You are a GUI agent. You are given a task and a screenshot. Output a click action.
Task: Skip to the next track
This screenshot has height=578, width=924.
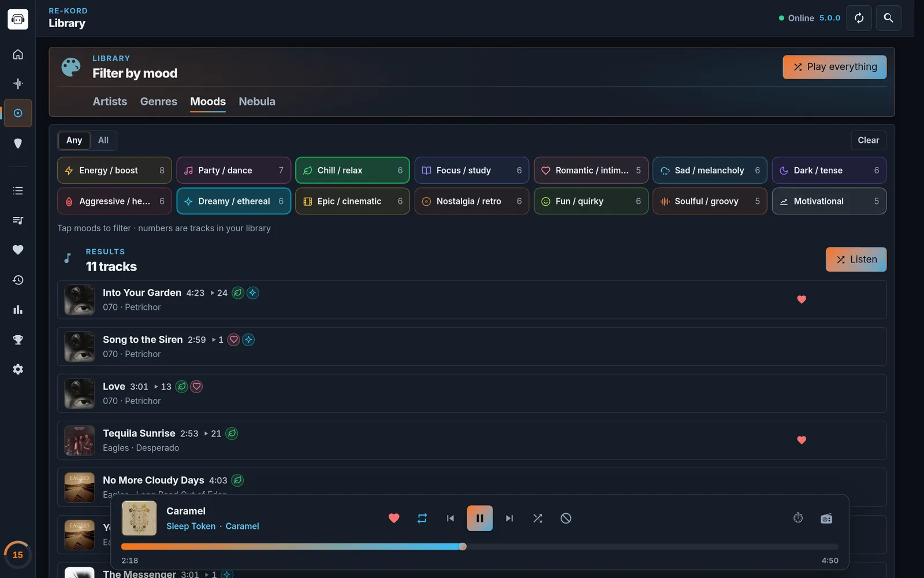click(509, 518)
